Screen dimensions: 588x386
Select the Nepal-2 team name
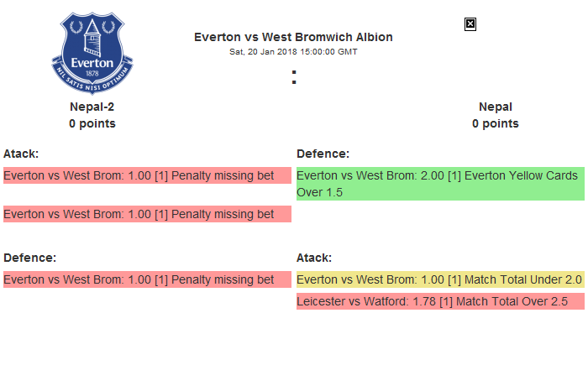tap(92, 107)
